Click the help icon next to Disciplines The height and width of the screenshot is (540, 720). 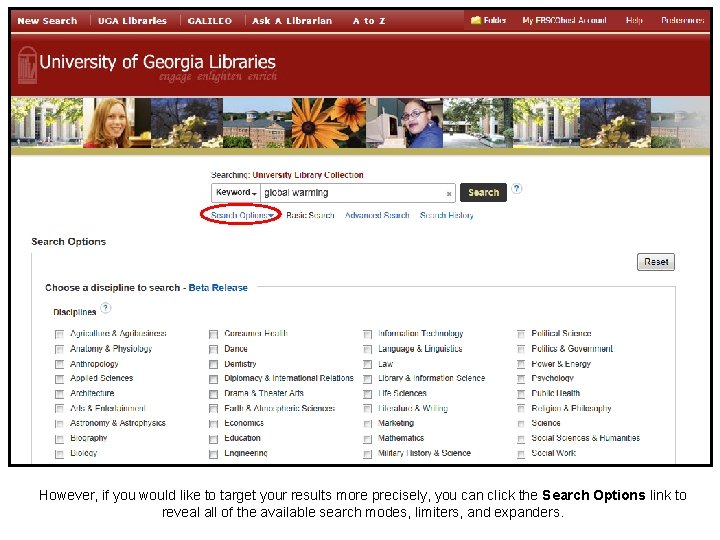pos(105,308)
